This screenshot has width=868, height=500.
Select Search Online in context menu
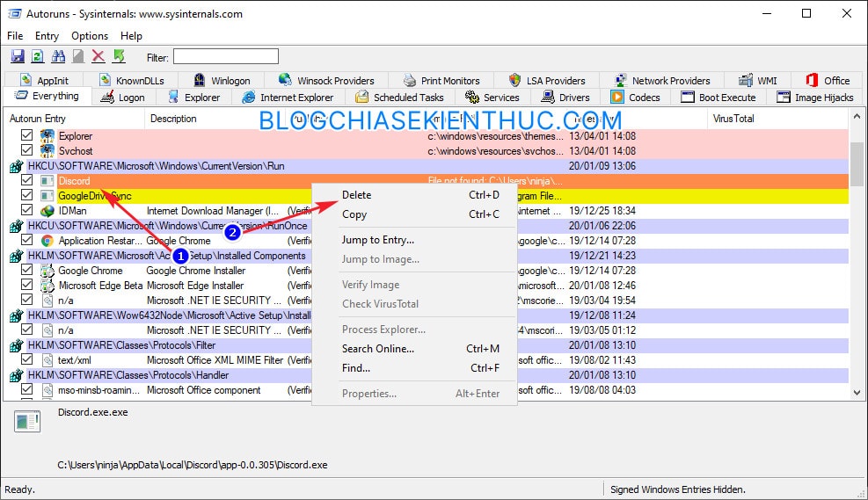[x=414, y=349]
